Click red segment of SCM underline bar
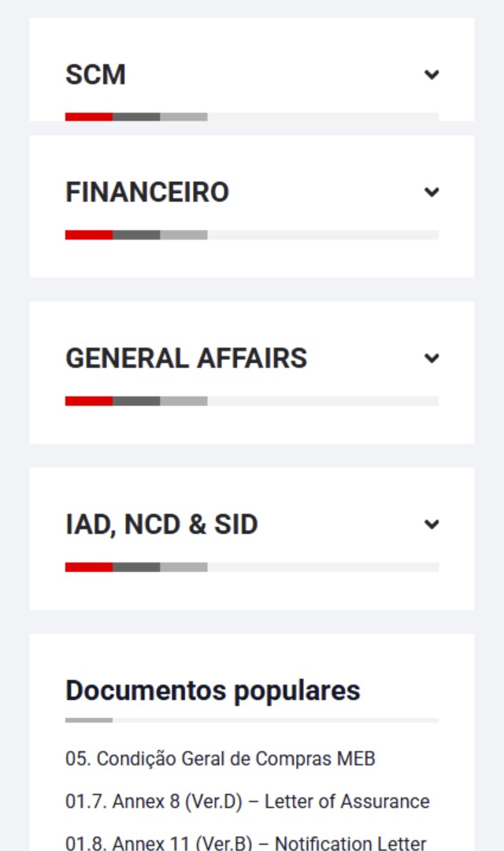504x851 pixels. tap(89, 117)
